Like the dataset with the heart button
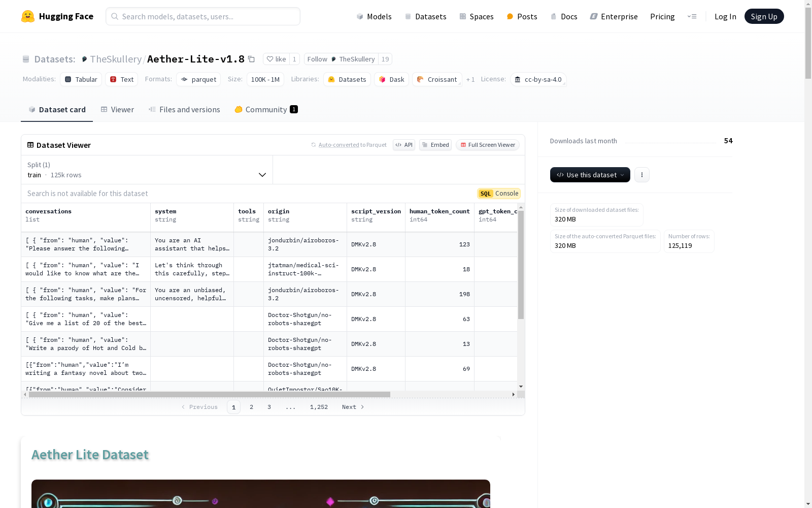812x508 pixels. point(276,59)
